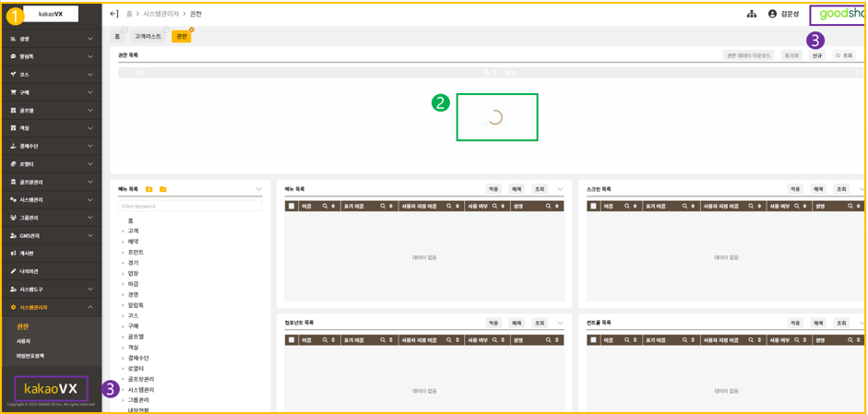
Task: Click the search icon in 스크린 목록 이름 column
Action: pyautogui.click(x=626, y=207)
